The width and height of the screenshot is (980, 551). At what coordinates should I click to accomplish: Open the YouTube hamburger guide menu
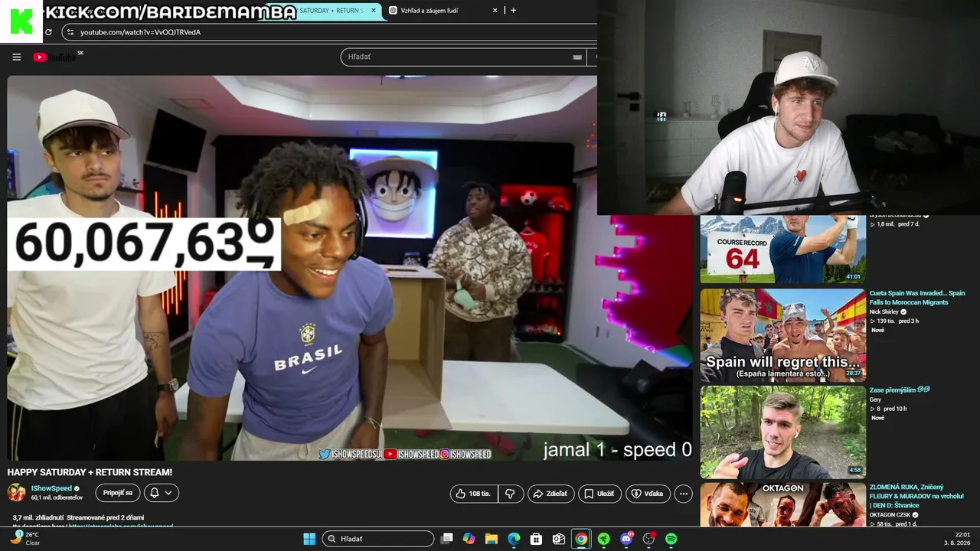tap(16, 57)
